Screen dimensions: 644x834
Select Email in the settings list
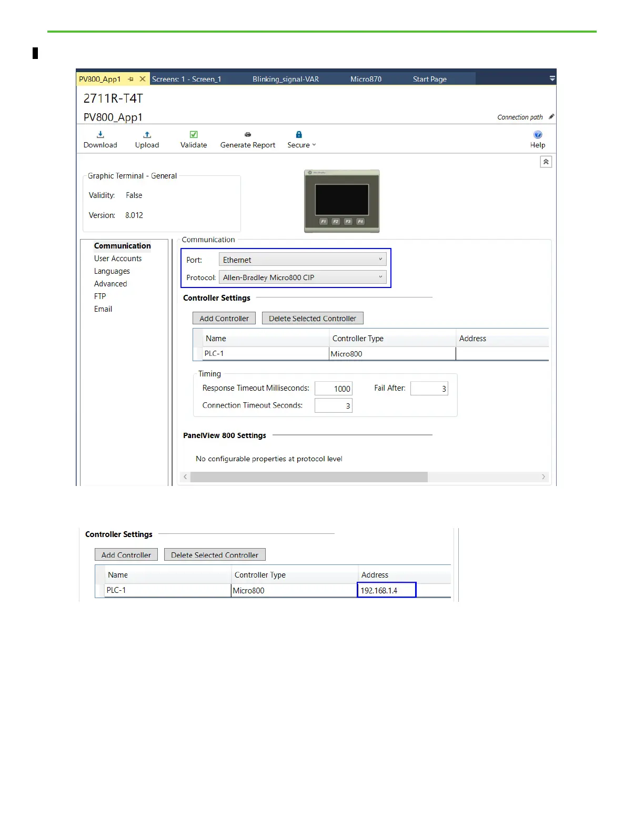point(103,309)
